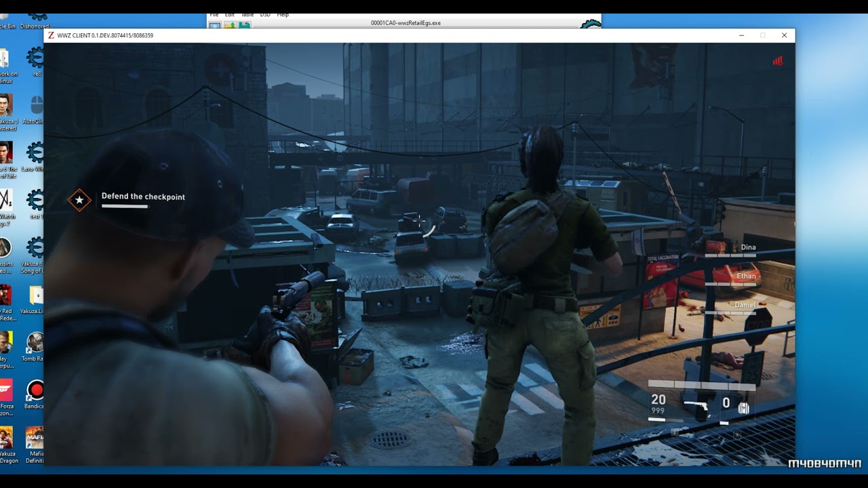This screenshot has height=488, width=868.
Task: Click the objective progress bar under Defend the checkpoint
Action: point(125,207)
